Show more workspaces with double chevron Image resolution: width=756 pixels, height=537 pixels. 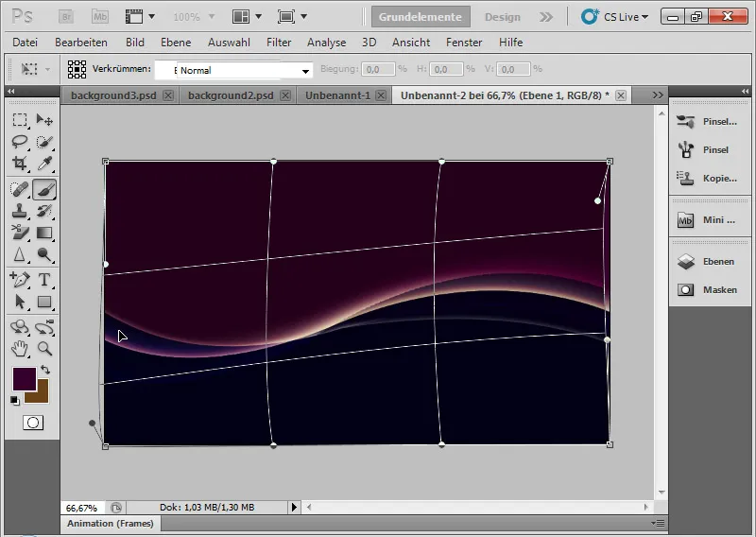546,17
